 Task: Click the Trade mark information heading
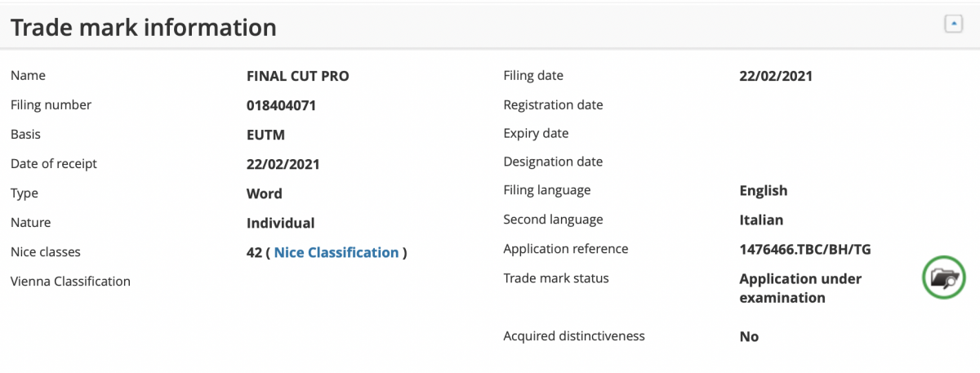click(144, 28)
